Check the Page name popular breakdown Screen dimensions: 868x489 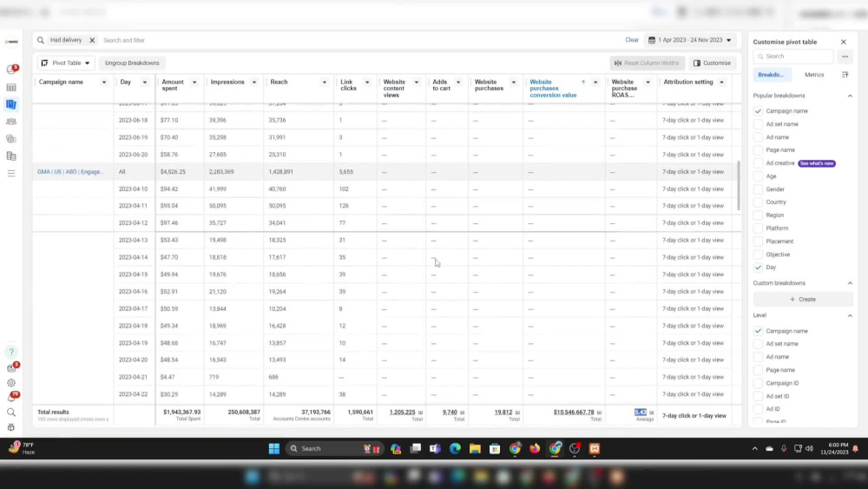[x=758, y=150]
